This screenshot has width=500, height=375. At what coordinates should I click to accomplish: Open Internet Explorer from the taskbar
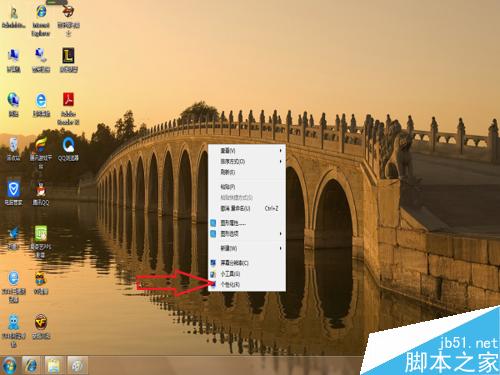pos(31,366)
